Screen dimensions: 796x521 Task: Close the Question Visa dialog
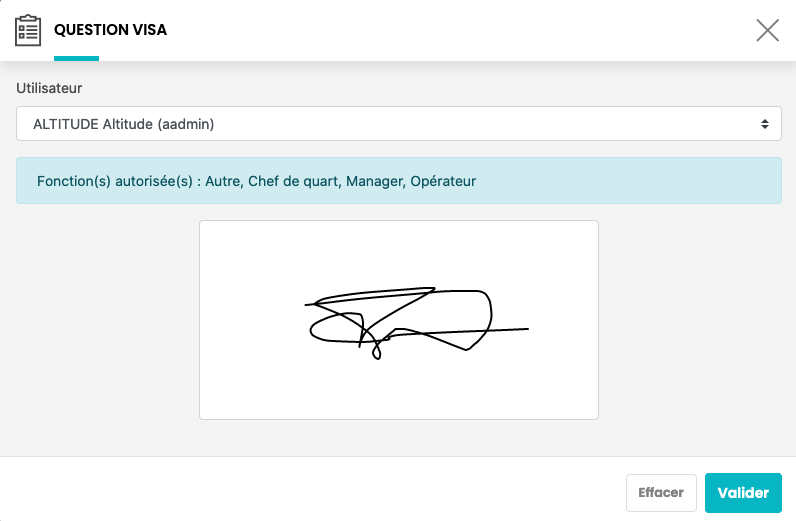click(x=767, y=30)
